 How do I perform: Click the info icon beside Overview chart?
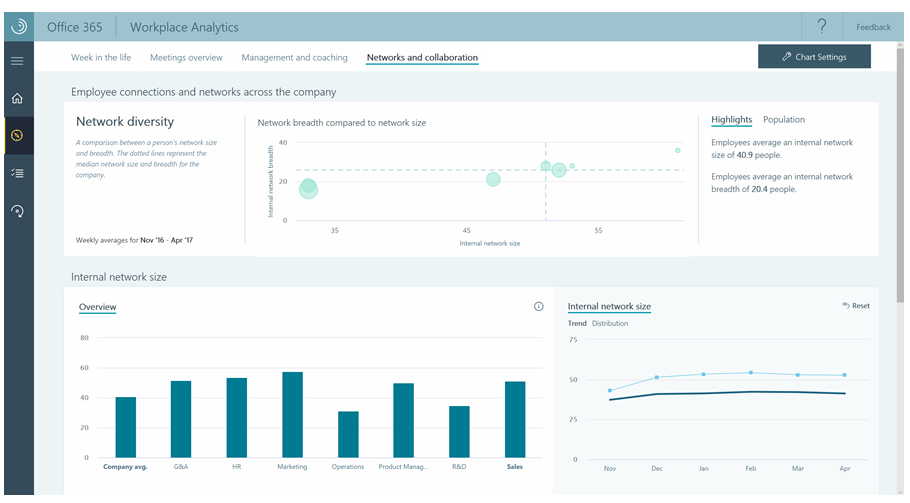coord(539,306)
